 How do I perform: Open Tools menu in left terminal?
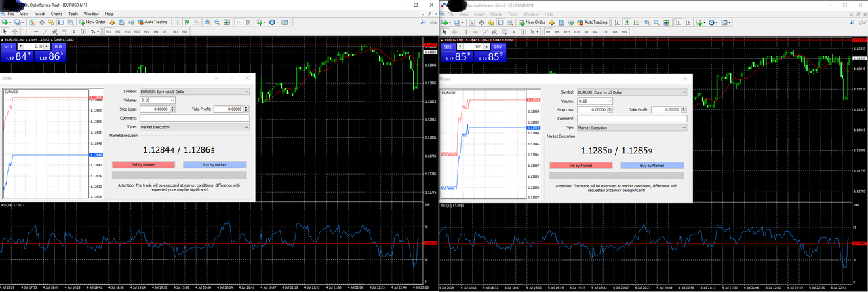click(x=73, y=14)
